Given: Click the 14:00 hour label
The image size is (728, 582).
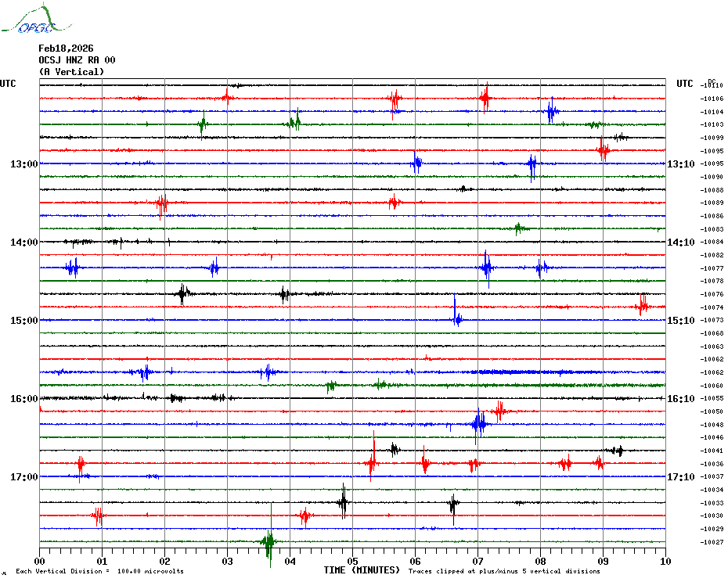Looking at the screenshot, I should [x=24, y=242].
